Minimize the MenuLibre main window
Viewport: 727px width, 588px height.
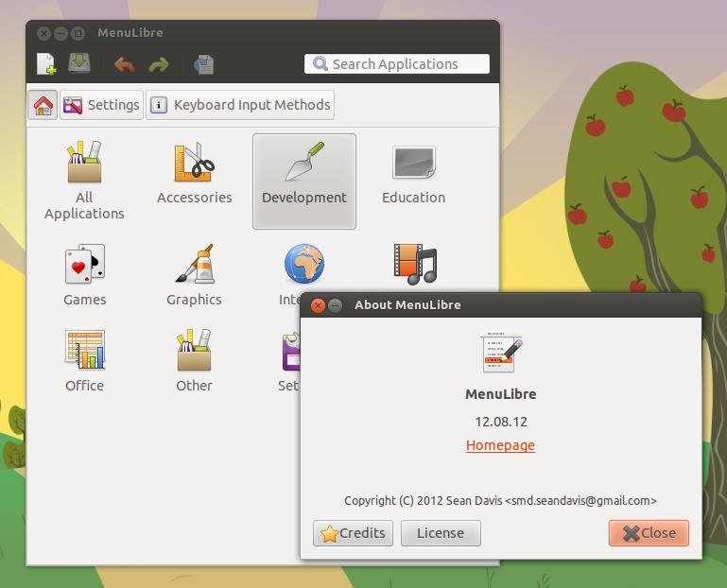pos(61,33)
